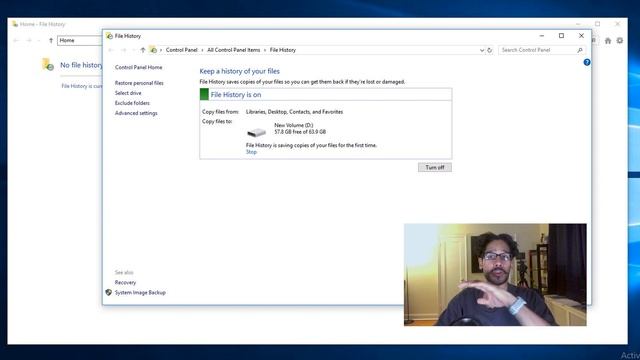Click the Turn off button
The width and height of the screenshot is (640, 360).
point(435,167)
